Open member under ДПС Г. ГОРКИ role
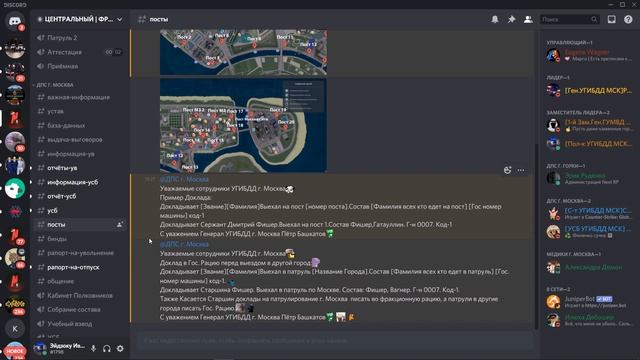This screenshot has width=640, height=360. click(x=589, y=178)
